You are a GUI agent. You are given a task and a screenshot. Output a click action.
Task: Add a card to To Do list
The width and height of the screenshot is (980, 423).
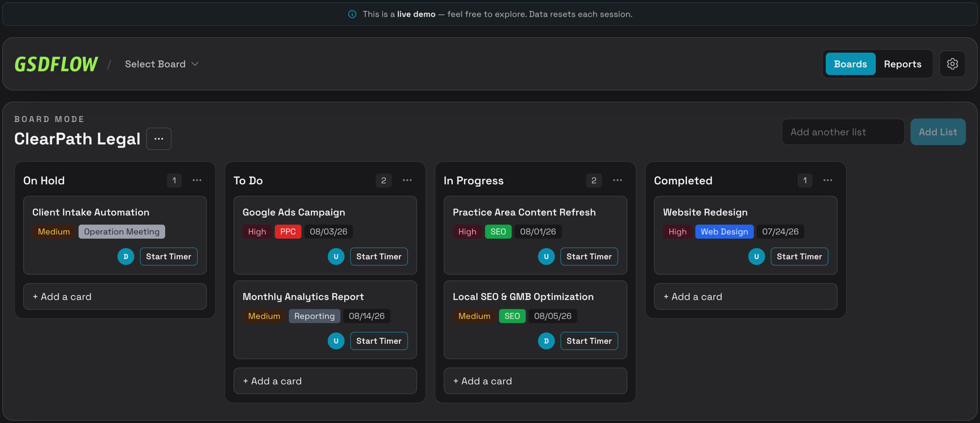pyautogui.click(x=325, y=381)
